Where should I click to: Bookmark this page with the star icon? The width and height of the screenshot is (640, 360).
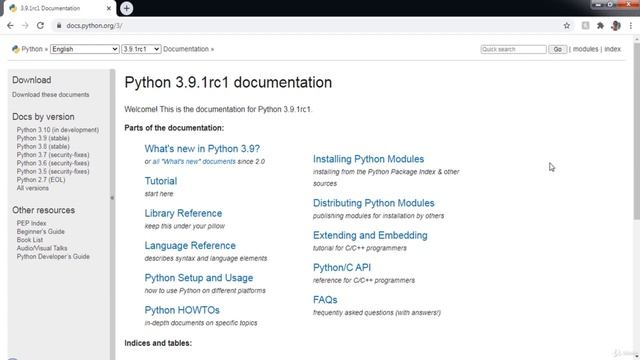coord(567,25)
